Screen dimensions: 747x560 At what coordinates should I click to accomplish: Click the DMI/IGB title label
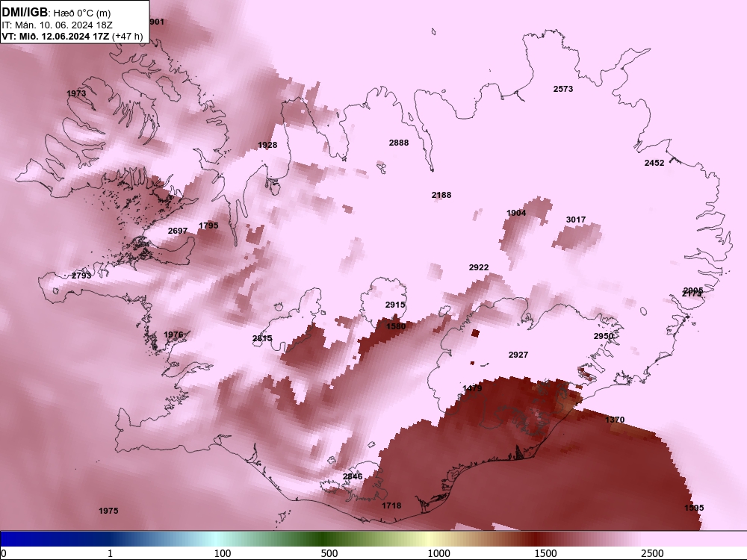coord(25,13)
